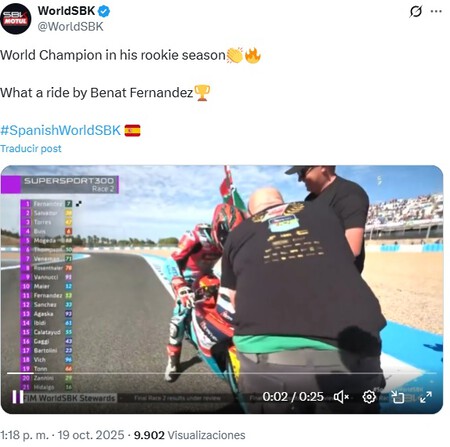Image resolution: width=450 pixels, height=447 pixels.
Task: Click the post timestamp 1:18 p. m.
Action: [25, 435]
